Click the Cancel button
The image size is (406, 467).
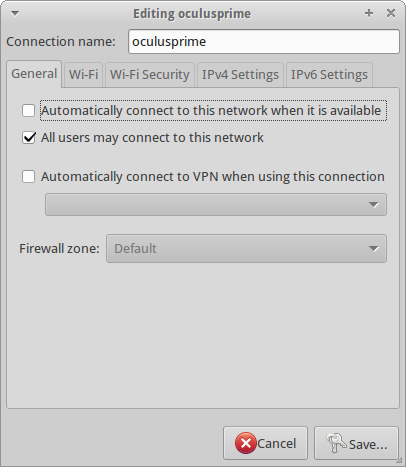point(265,443)
